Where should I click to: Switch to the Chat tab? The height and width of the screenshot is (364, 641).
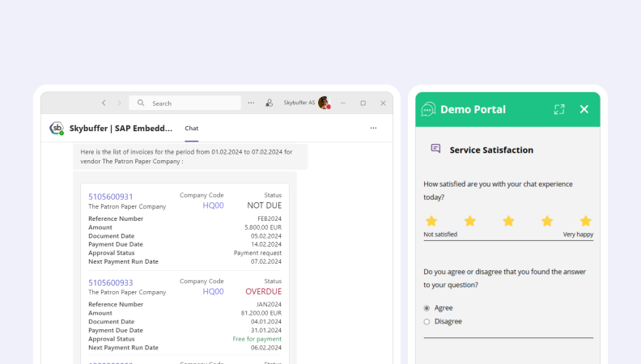191,129
